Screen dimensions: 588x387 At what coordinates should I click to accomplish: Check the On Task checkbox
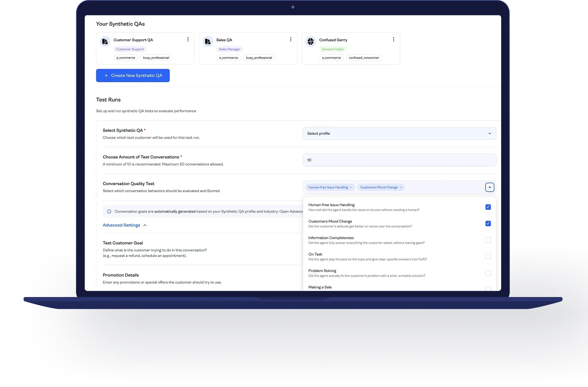[488, 257]
